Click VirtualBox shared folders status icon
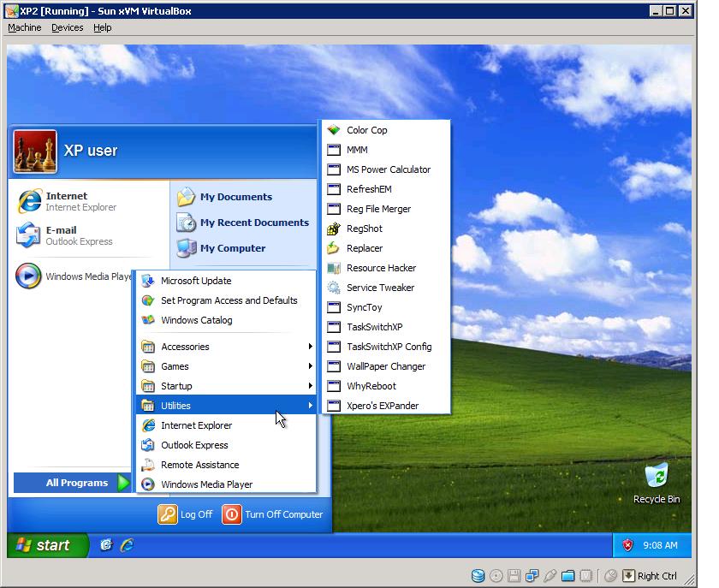The width and height of the screenshot is (719, 588). pyautogui.click(x=568, y=576)
